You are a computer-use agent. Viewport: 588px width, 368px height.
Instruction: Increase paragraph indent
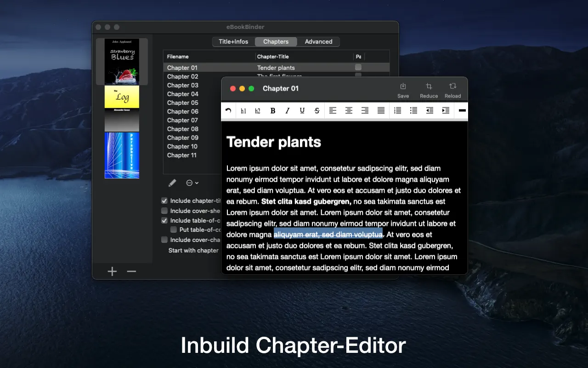pos(446,110)
